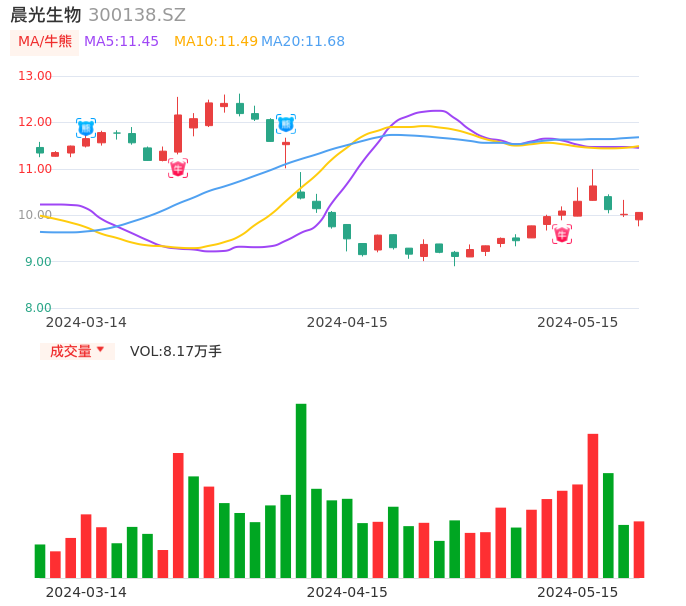Click the red arrow beside 成交量
Screen dimensions: 686x606
100,350
